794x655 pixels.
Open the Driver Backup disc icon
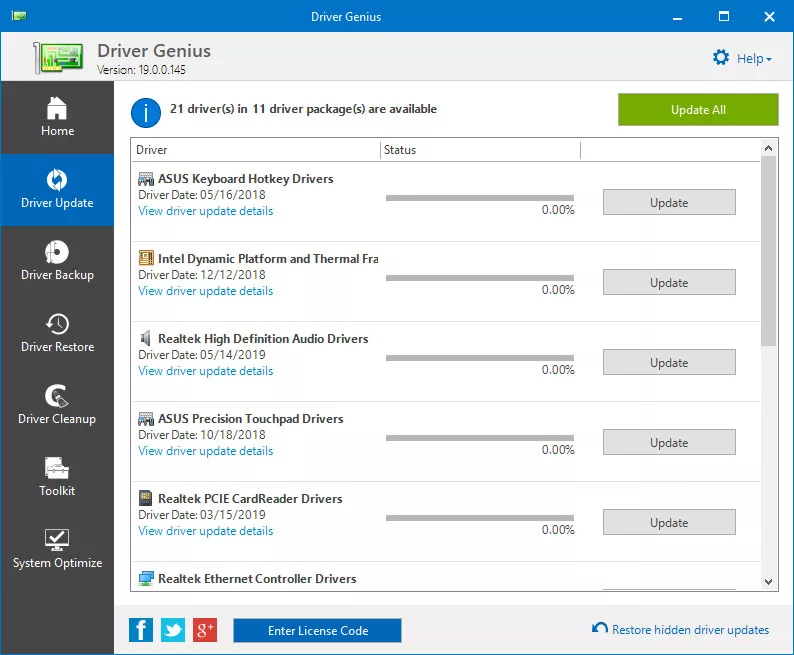click(x=57, y=252)
